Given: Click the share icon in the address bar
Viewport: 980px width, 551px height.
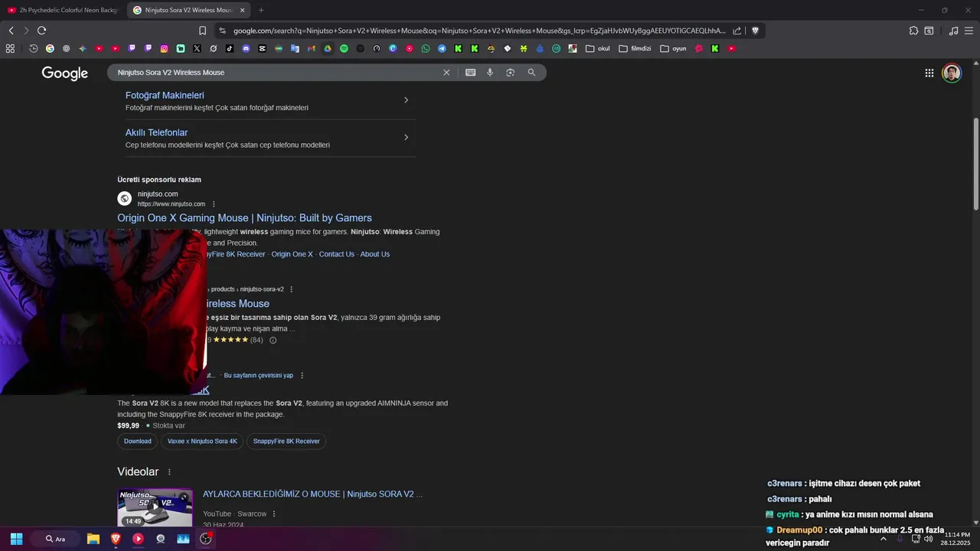Looking at the screenshot, I should 737,31.
